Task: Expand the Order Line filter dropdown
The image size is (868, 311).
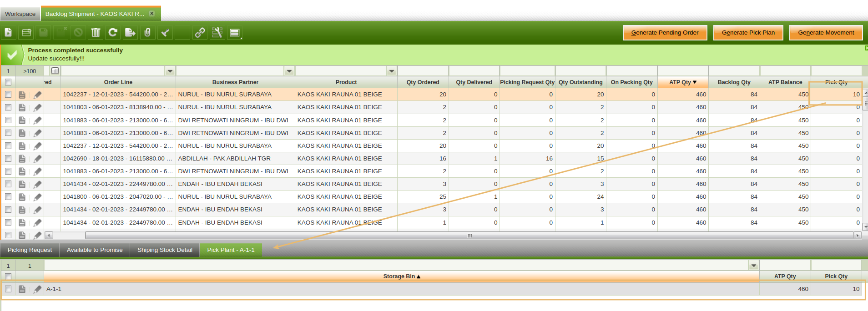Action: [x=170, y=71]
